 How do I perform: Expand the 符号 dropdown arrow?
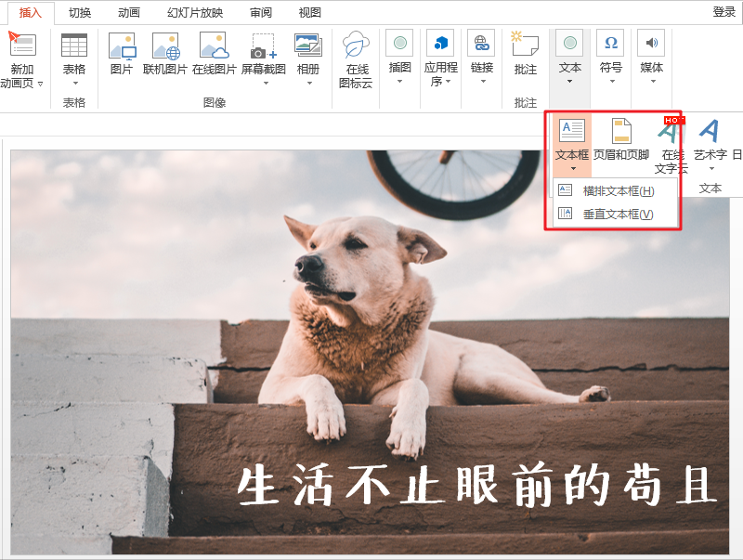[x=612, y=82]
